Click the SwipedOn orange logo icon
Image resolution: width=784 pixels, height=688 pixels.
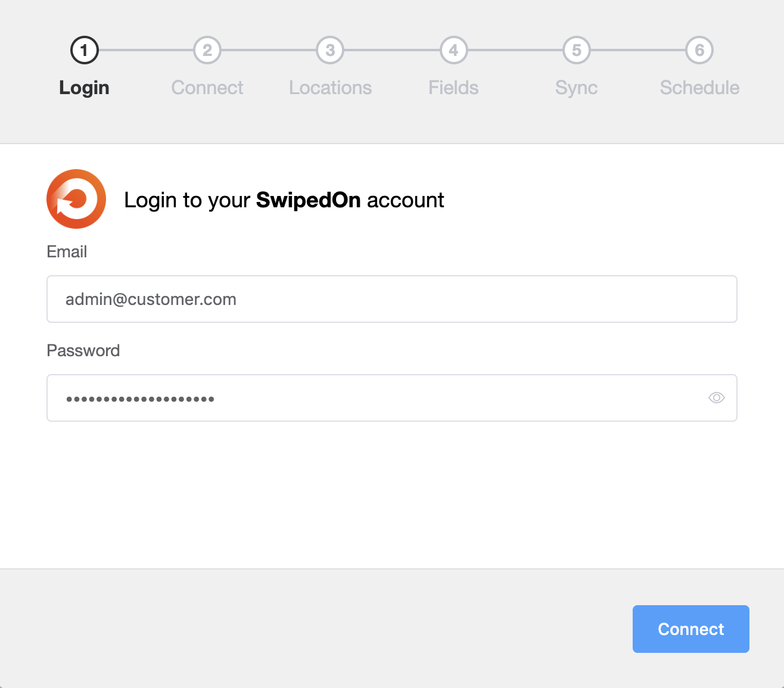pyautogui.click(x=76, y=199)
